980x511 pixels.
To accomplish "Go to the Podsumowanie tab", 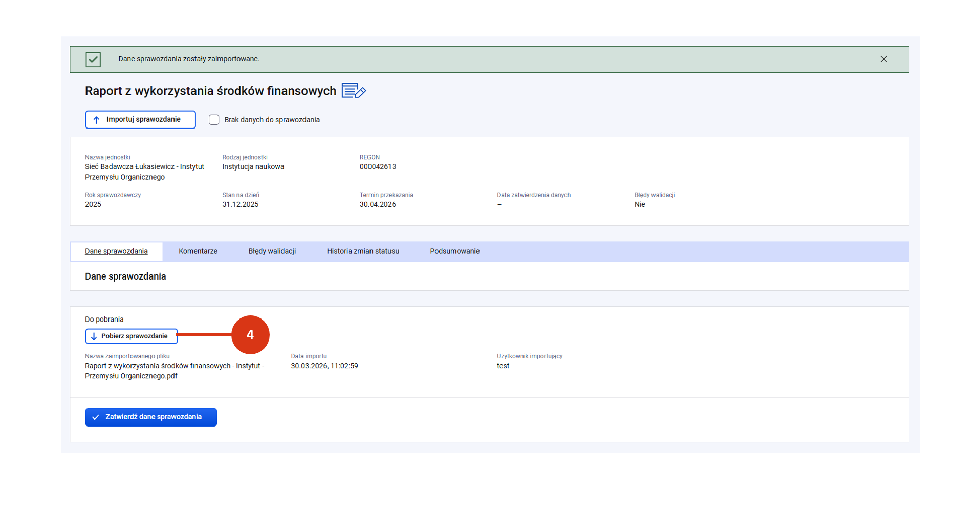I will (454, 251).
